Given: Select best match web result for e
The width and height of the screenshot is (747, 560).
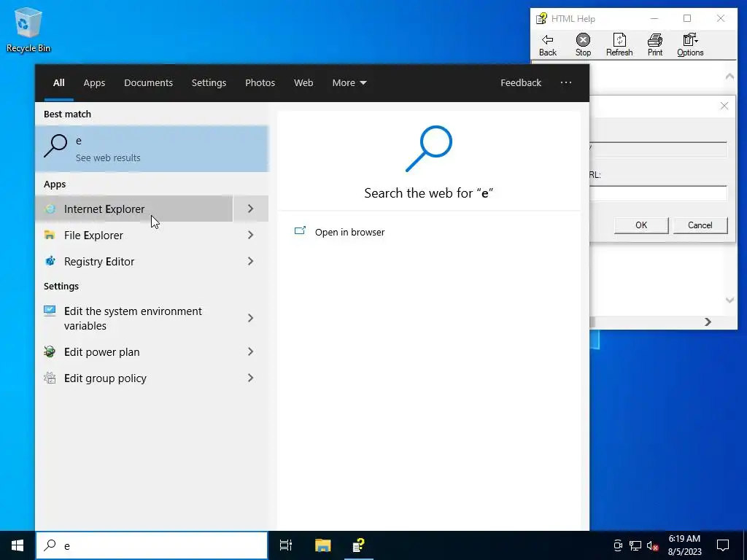Looking at the screenshot, I should [152, 149].
